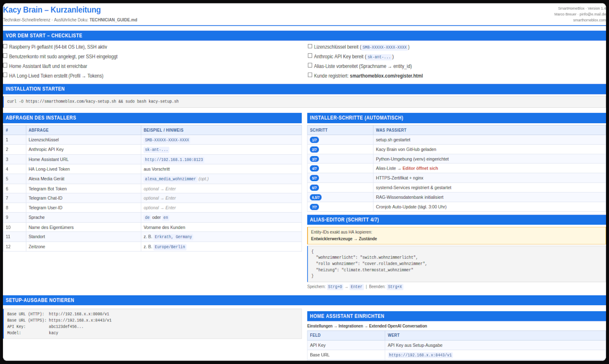Viewport: 609px width, 364px height.
Task: Check the Home Assistant läuft checkbox
Action: [x=5, y=66]
